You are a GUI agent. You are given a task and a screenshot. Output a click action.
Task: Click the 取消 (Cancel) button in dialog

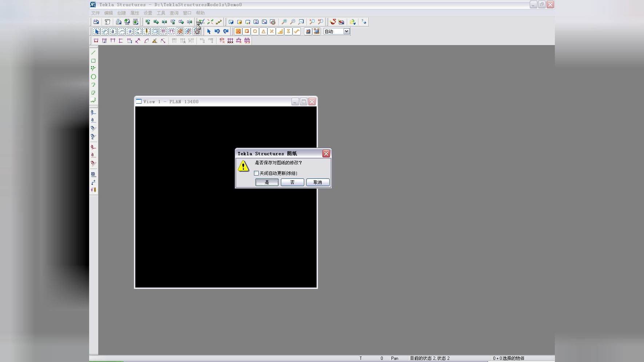click(318, 182)
